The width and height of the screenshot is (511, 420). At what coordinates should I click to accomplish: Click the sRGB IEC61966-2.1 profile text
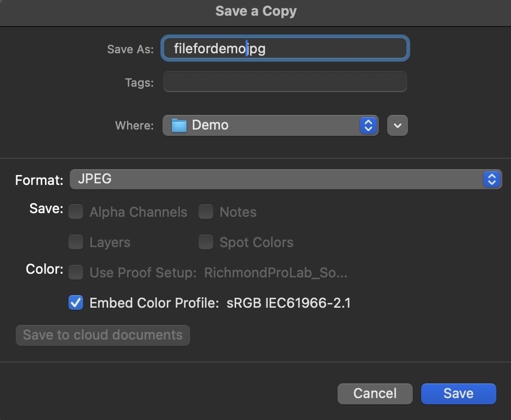click(288, 303)
